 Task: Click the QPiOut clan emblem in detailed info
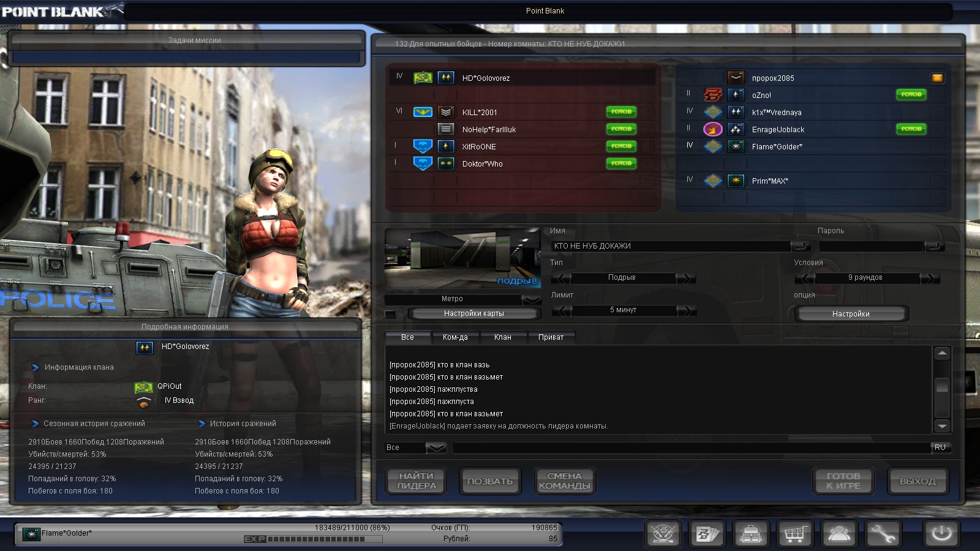(x=143, y=387)
